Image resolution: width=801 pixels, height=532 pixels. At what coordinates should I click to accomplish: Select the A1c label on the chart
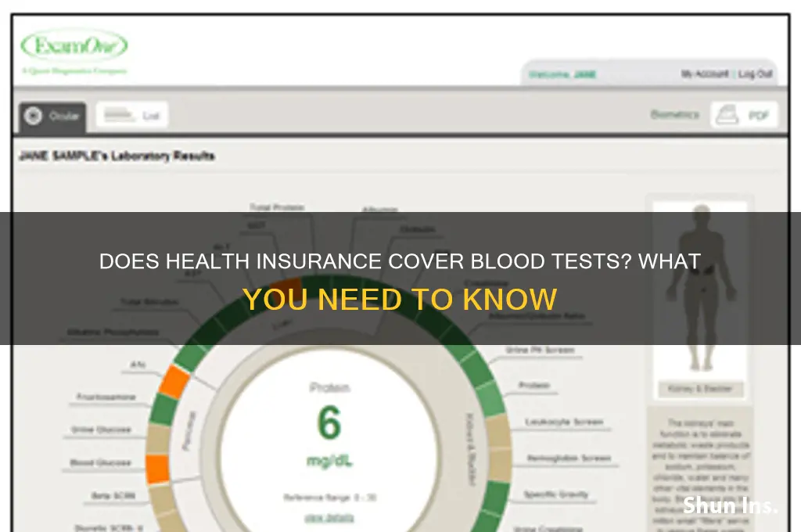click(x=138, y=365)
